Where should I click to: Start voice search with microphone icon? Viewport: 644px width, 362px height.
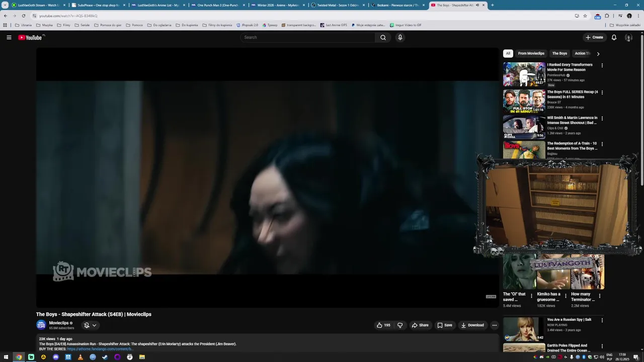[x=400, y=37]
